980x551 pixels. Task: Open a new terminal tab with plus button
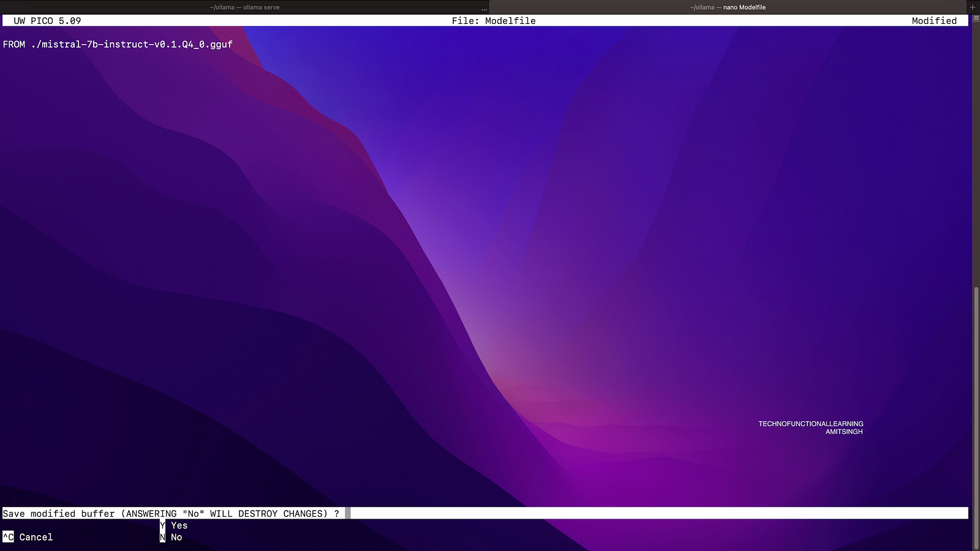[x=973, y=7]
